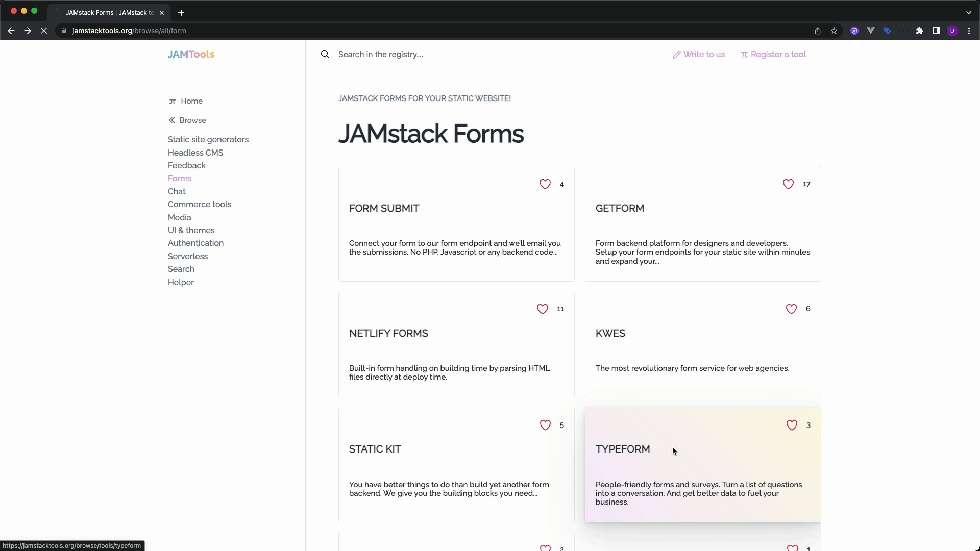Click the browser back arrow
The height and width of the screenshot is (551, 980).
click(x=11, y=31)
